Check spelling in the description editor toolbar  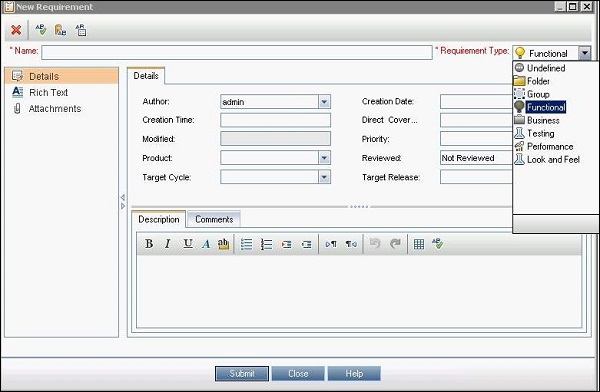[x=437, y=243]
